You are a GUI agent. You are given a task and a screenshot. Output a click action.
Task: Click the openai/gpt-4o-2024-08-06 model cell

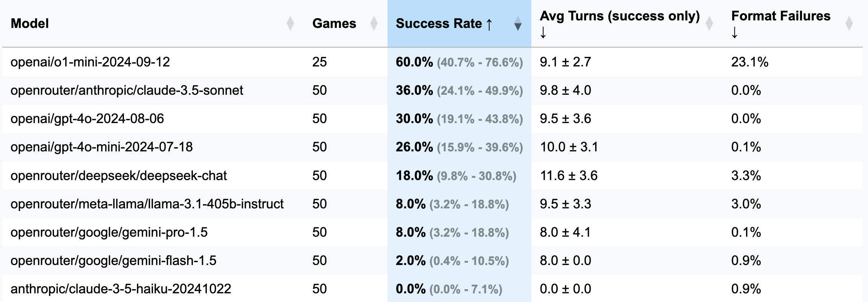pyautogui.click(x=87, y=119)
